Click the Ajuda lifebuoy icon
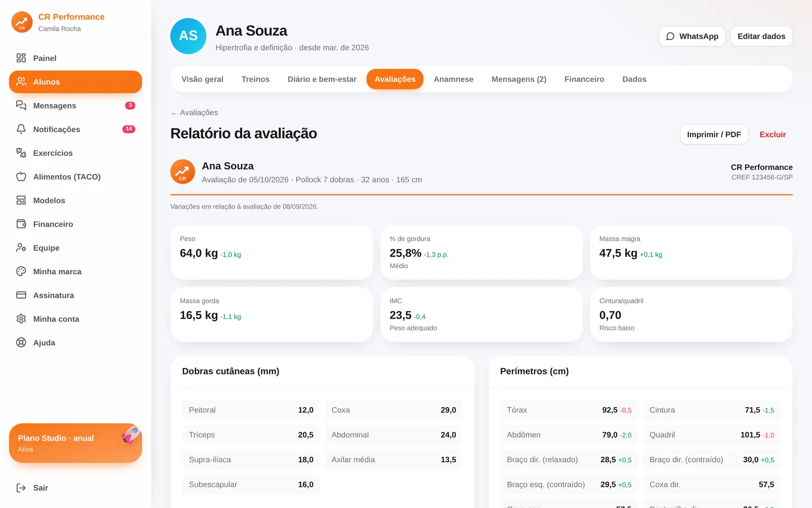The height and width of the screenshot is (508, 812). pyautogui.click(x=21, y=342)
